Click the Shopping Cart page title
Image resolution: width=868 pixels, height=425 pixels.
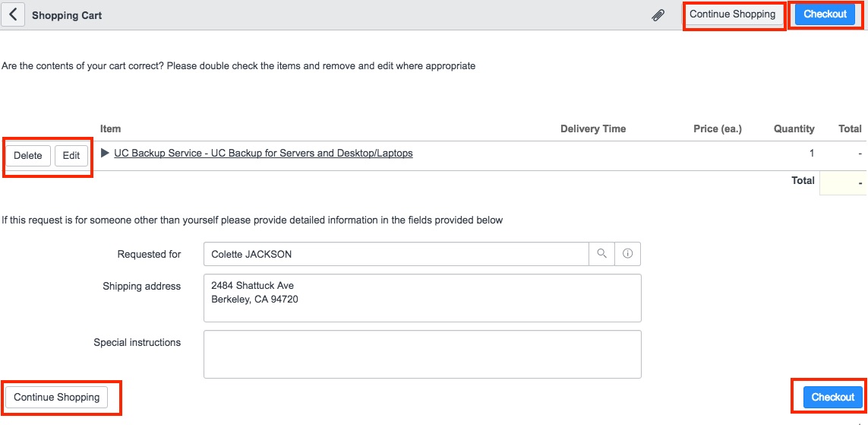pyautogui.click(x=67, y=15)
